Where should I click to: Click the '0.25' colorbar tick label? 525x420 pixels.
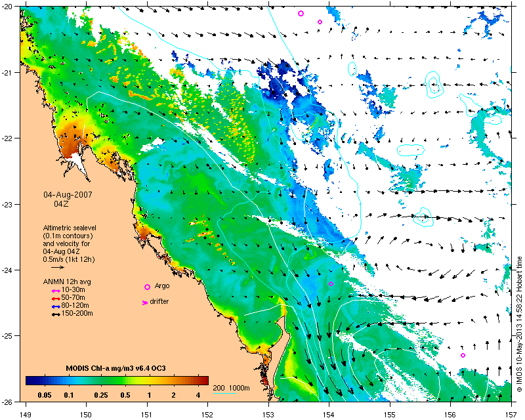click(x=101, y=395)
